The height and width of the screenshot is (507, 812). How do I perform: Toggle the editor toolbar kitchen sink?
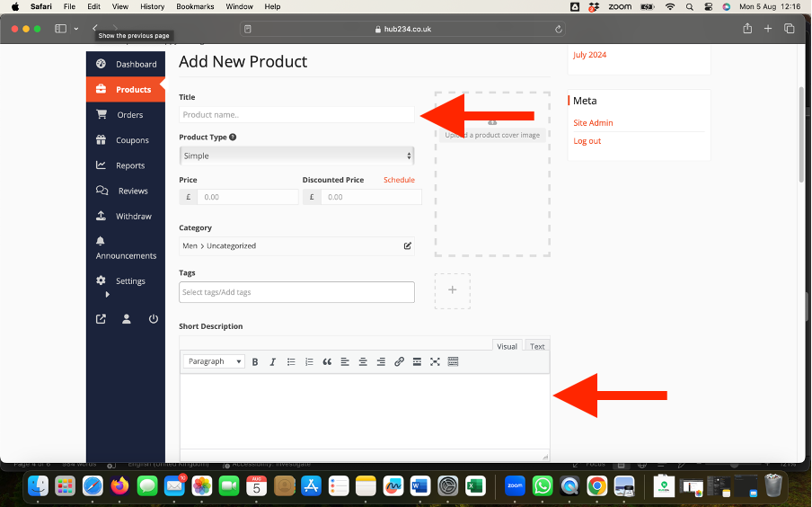[x=453, y=361]
